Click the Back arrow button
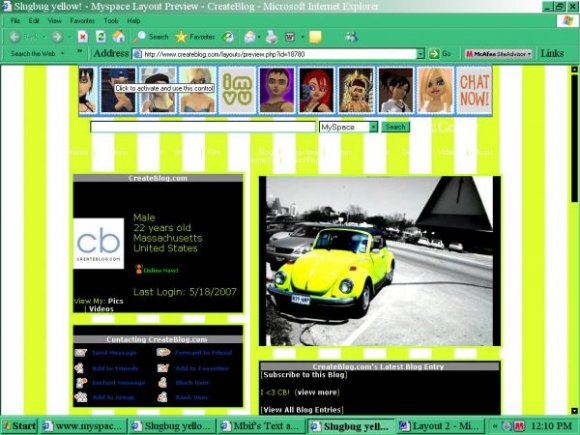Screen dimensions: 580x435 pyautogui.click(x=14, y=37)
